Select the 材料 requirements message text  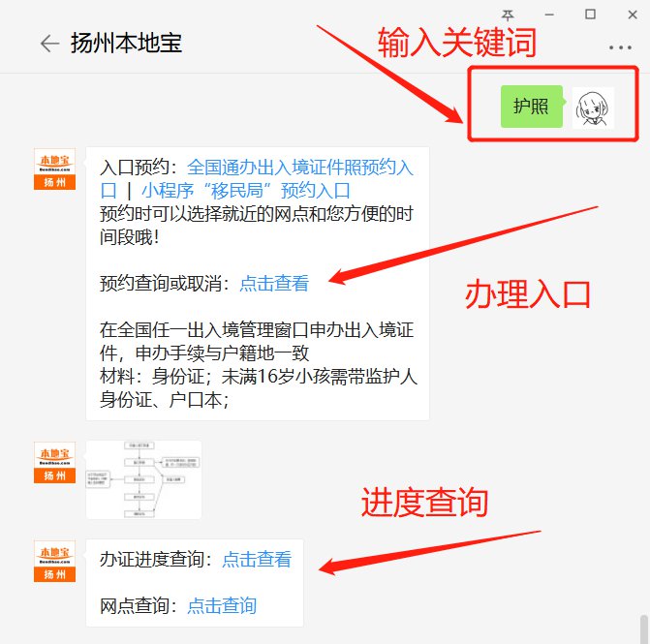(259, 388)
